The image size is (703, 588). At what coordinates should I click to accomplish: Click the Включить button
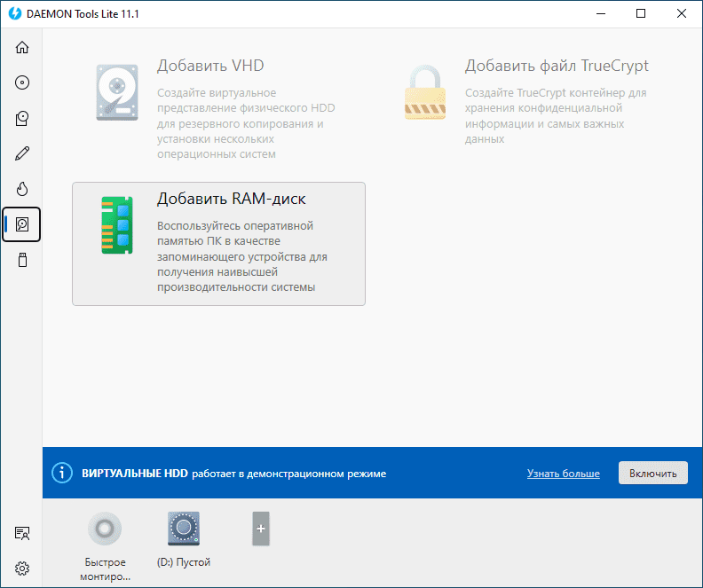pyautogui.click(x=652, y=473)
